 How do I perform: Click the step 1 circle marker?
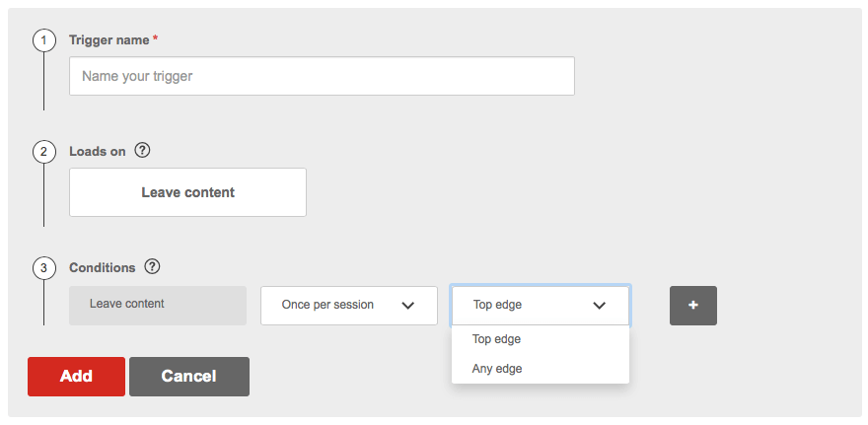[x=44, y=40]
